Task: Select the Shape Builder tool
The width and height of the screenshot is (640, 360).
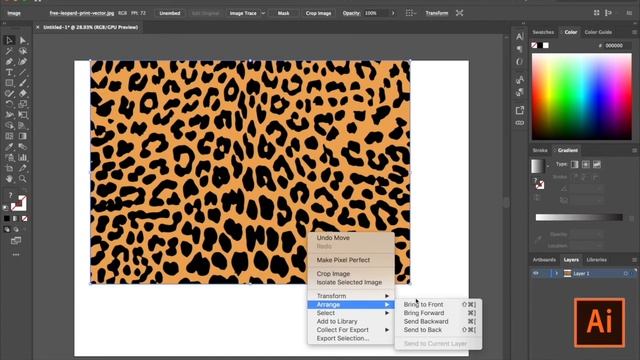Action: coord(9,125)
